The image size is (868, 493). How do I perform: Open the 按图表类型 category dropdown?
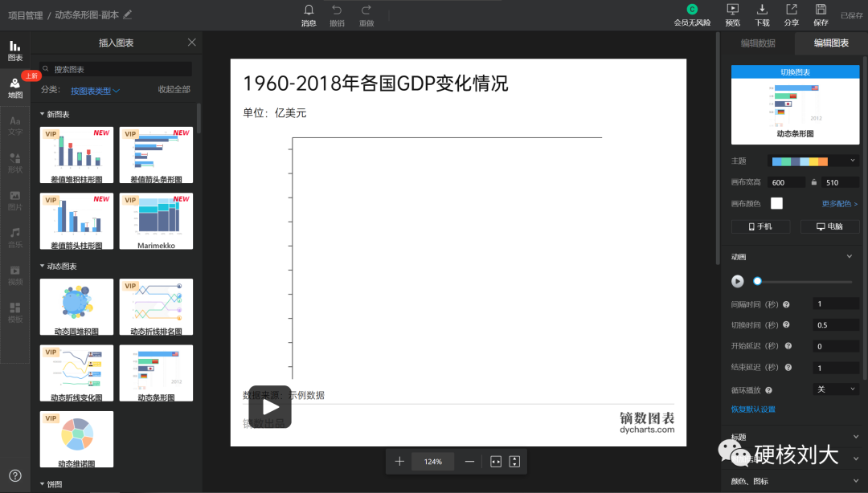tap(95, 91)
